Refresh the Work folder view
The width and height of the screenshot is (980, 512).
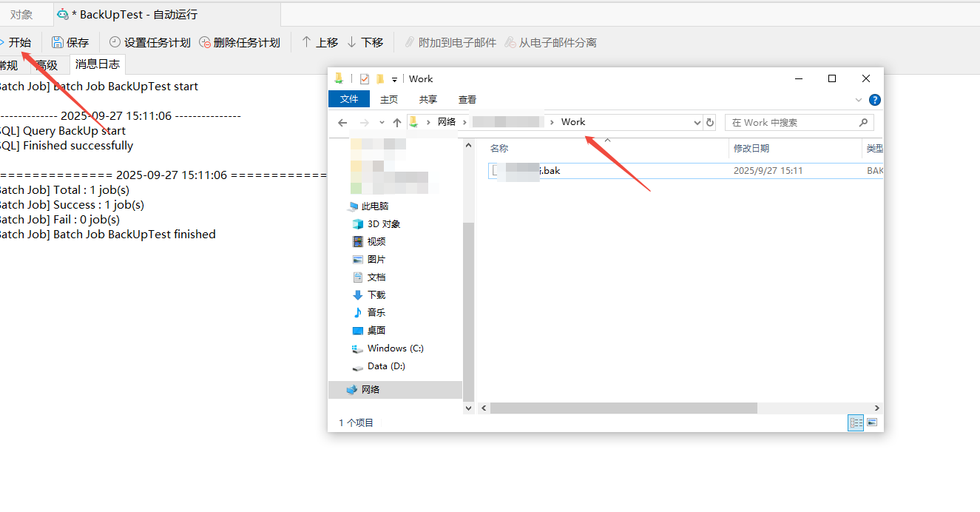pyautogui.click(x=710, y=123)
